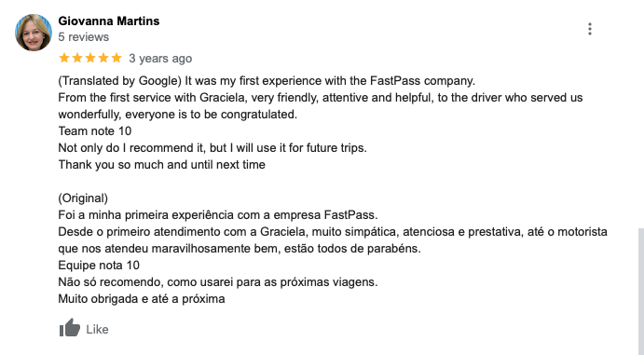Image resolution: width=644 pixels, height=355 pixels.
Task: Click the second rating star
Action: coord(77,58)
